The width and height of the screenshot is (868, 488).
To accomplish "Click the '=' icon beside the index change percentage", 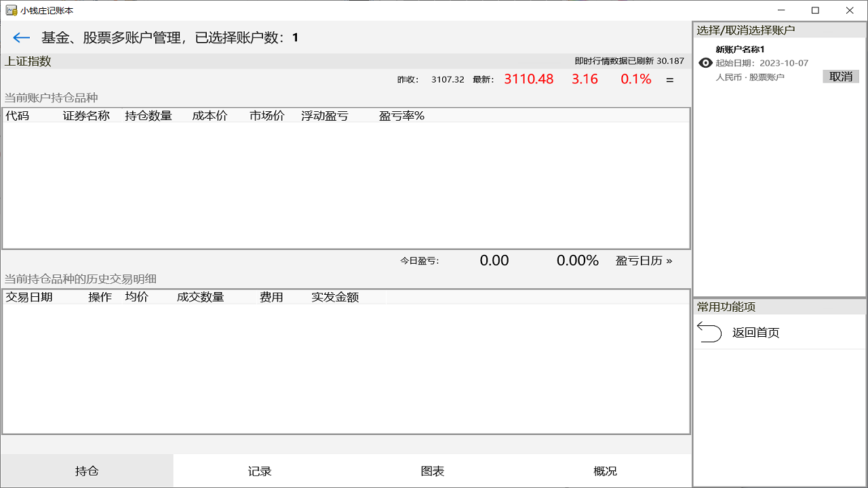I will [x=669, y=79].
